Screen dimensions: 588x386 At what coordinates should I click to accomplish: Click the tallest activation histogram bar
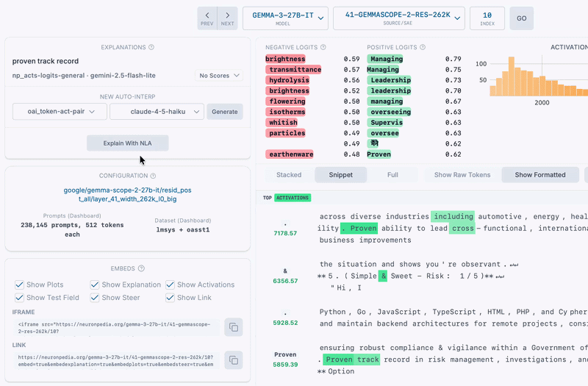click(511, 76)
